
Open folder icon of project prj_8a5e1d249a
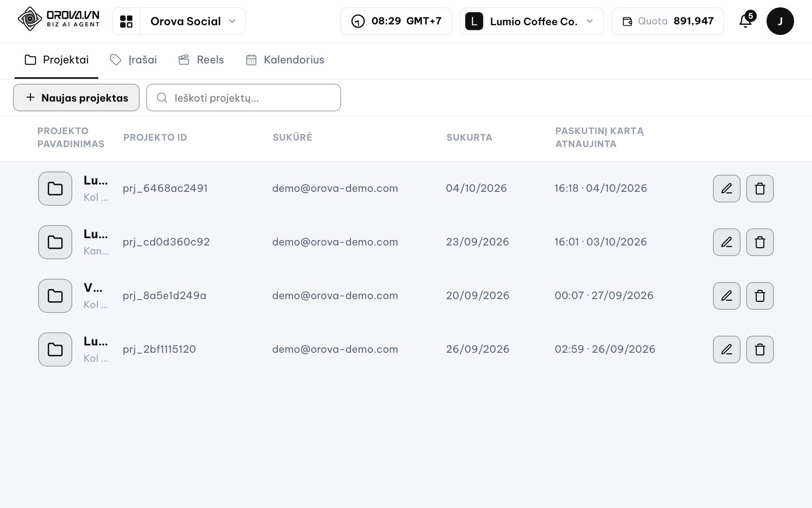click(55, 296)
